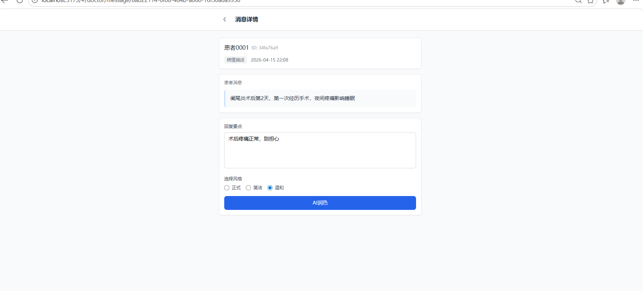Open the zoom magnifier icon in address bar
644x291 pixels.
click(578, 1)
